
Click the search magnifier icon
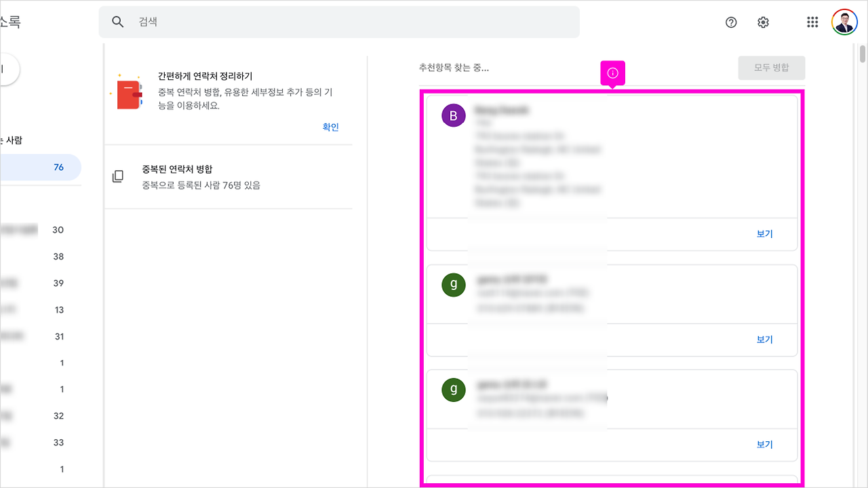117,22
